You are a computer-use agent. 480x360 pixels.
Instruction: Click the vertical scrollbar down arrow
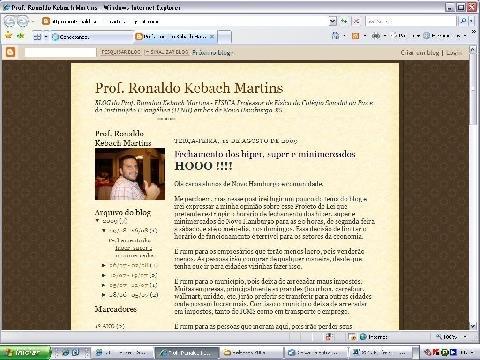click(473, 326)
